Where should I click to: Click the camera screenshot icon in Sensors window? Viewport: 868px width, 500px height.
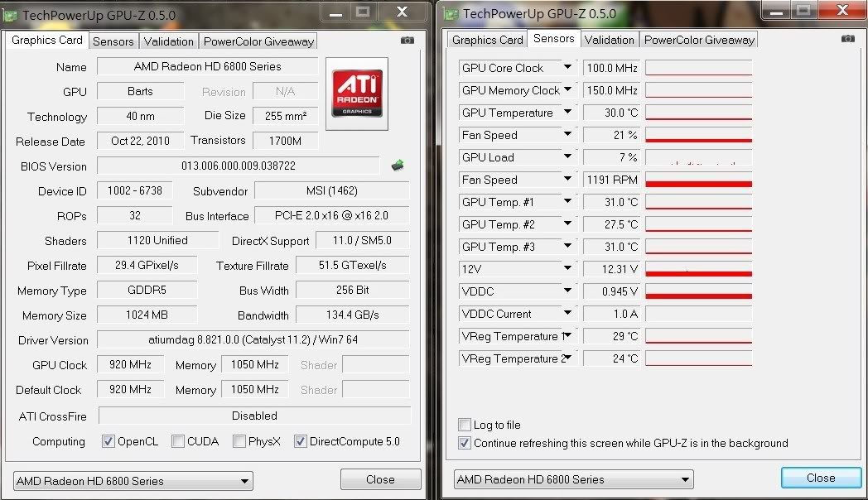tap(847, 39)
